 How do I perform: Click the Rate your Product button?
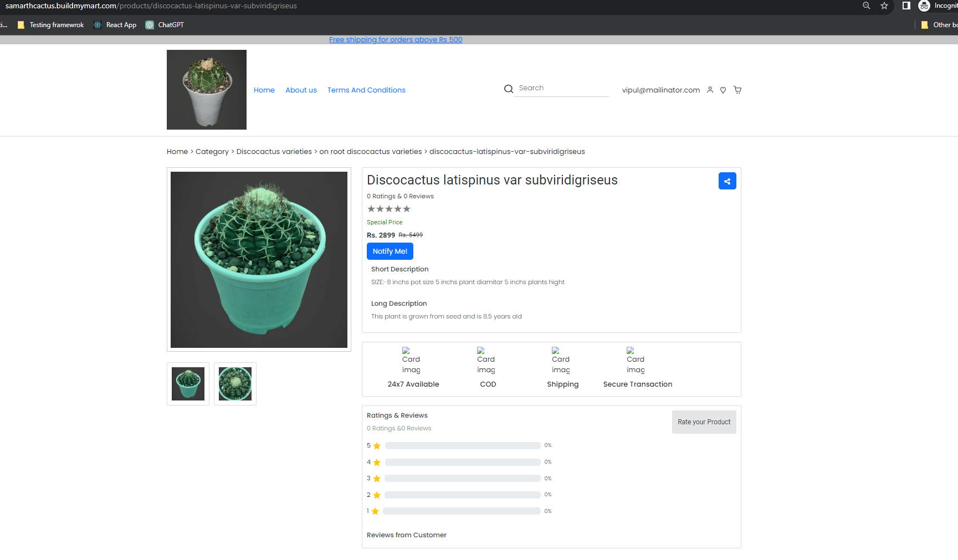click(x=704, y=422)
